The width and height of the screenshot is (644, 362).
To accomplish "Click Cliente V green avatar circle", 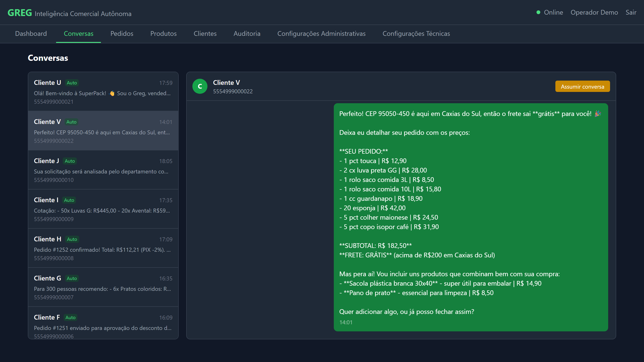I will tap(200, 86).
